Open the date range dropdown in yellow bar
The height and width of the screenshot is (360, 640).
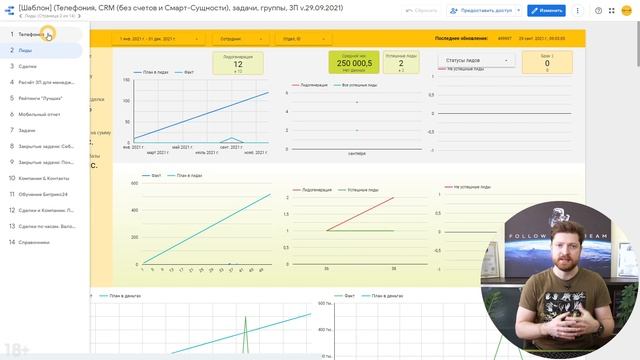pos(159,39)
